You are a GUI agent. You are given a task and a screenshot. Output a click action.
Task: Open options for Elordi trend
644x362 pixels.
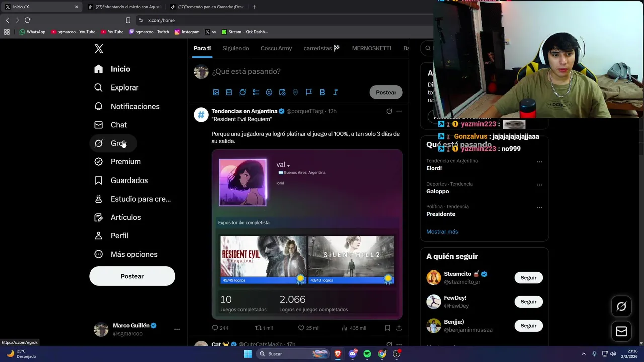[x=539, y=162]
